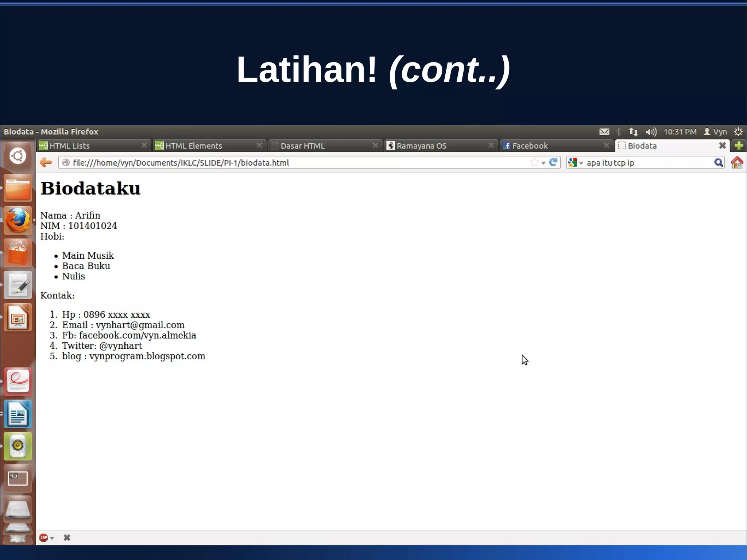Click the Adblock Plus ABP icon
This screenshot has height=560, width=747.
coord(43,537)
